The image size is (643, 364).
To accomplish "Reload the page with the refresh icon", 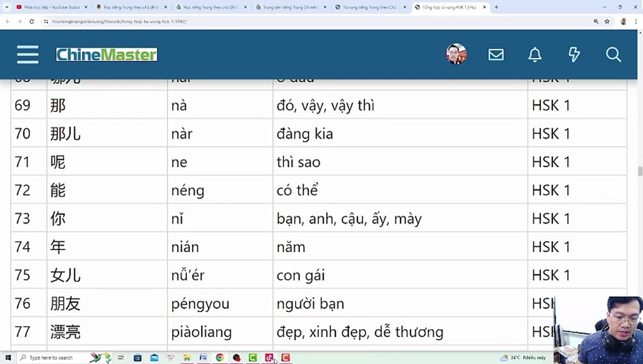I will (x=32, y=22).
